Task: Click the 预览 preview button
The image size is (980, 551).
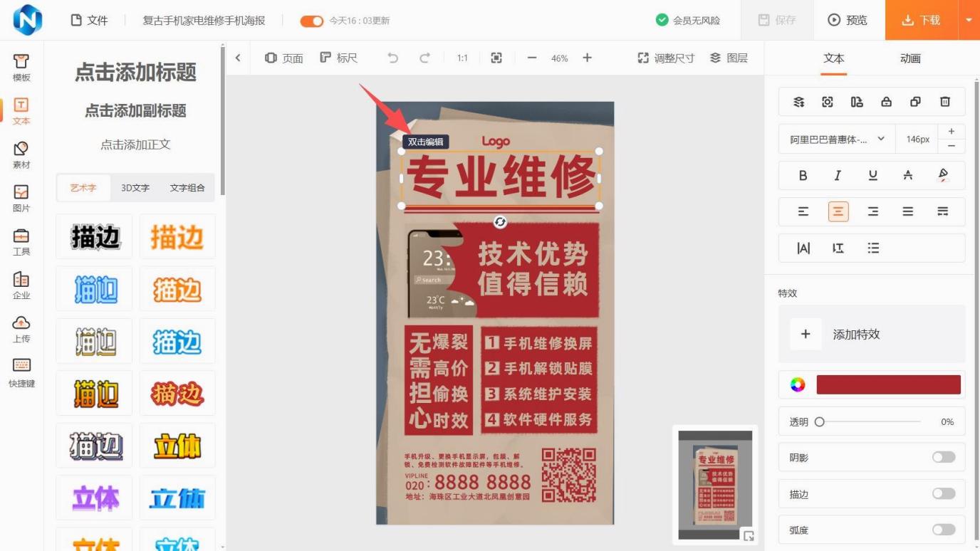Action: click(x=848, y=20)
